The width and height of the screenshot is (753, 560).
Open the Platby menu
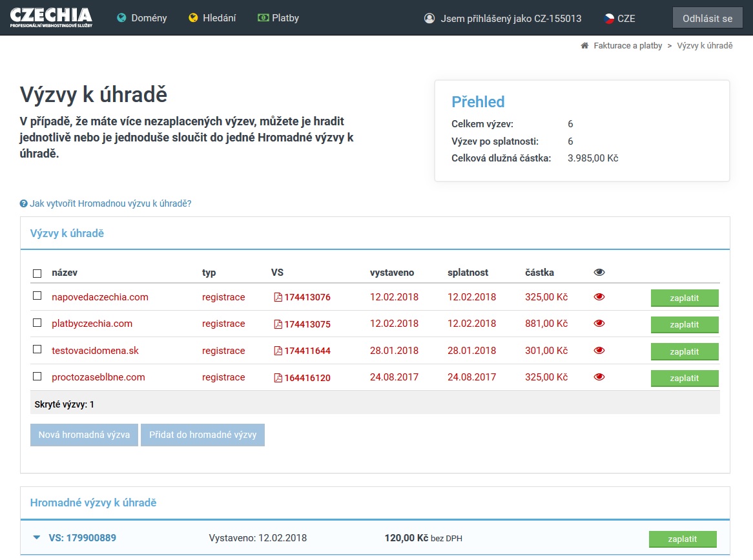tap(278, 18)
